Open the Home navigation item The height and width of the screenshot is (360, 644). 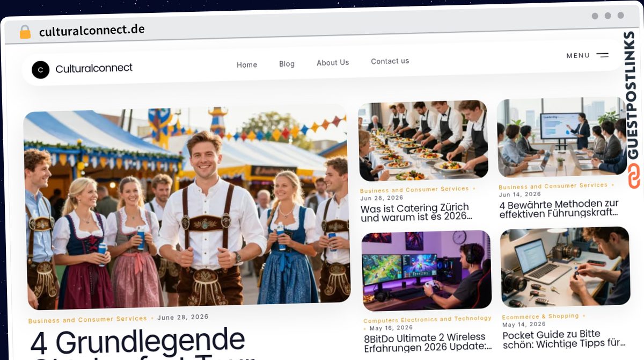(247, 64)
